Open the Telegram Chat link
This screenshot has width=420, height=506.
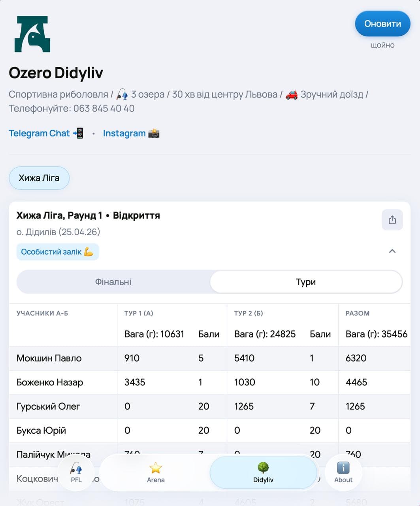tap(39, 133)
